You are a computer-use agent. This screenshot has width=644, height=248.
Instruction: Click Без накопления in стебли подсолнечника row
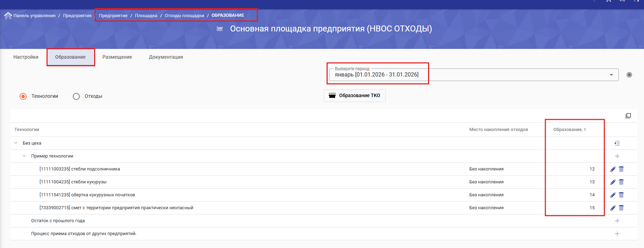[486, 169]
